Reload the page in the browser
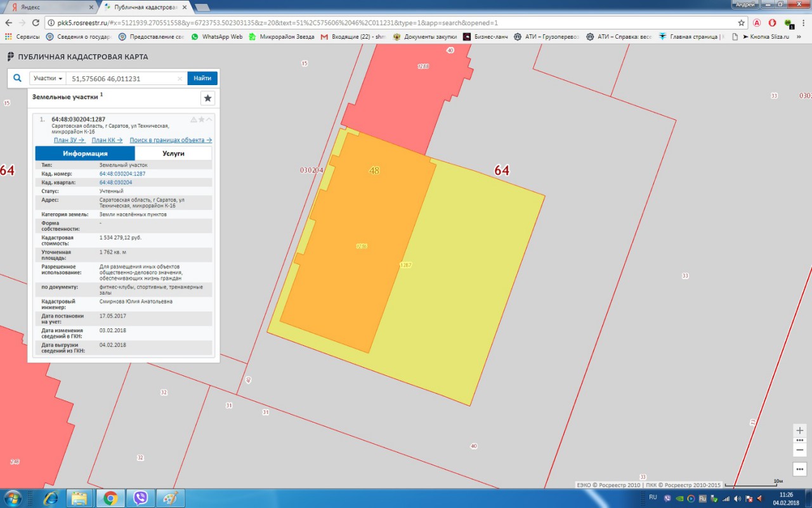The width and height of the screenshot is (812, 508). (x=36, y=22)
